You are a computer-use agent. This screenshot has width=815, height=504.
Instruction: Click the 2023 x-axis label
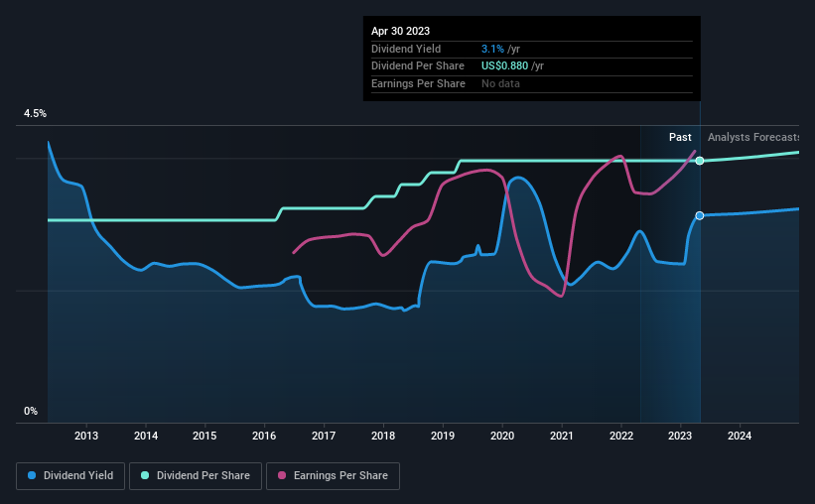(x=680, y=436)
